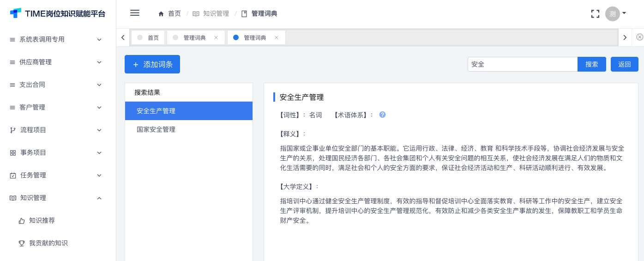Click the document icon before 管理词典 breadcrumb

[244, 14]
